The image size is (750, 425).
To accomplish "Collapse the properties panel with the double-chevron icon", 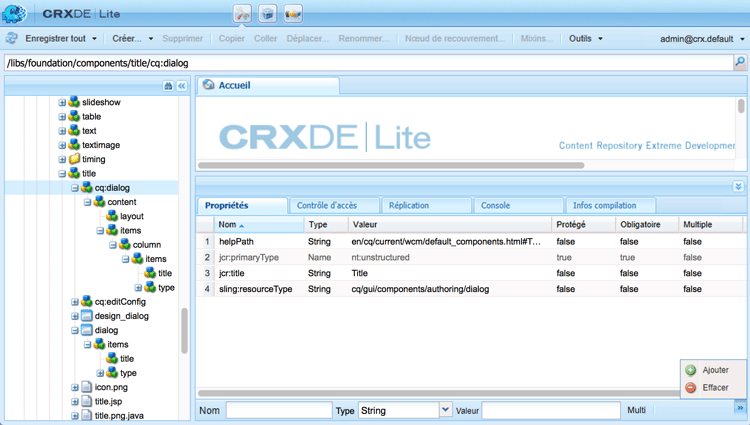I will (x=738, y=186).
